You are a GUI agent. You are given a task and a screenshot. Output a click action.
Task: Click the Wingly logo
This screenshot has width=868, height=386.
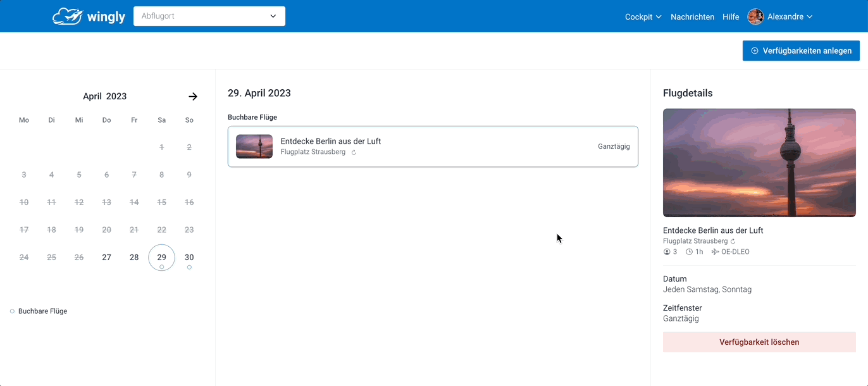click(89, 16)
